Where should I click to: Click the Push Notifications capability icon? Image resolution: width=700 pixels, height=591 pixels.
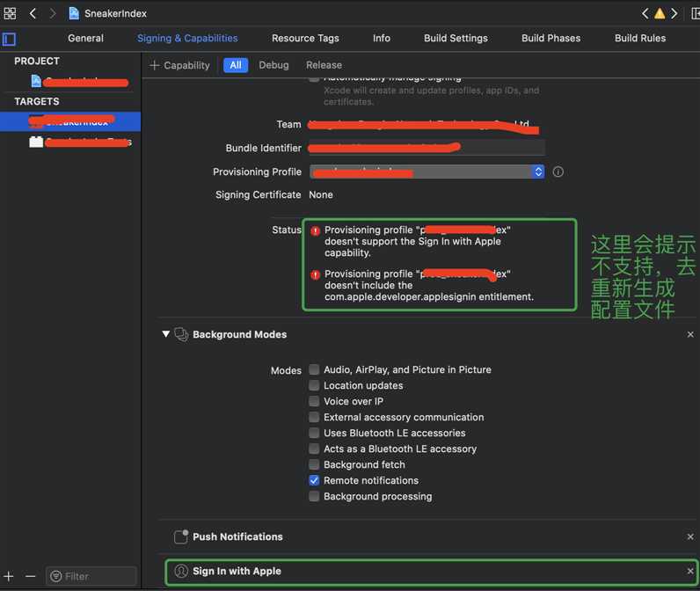pos(181,536)
